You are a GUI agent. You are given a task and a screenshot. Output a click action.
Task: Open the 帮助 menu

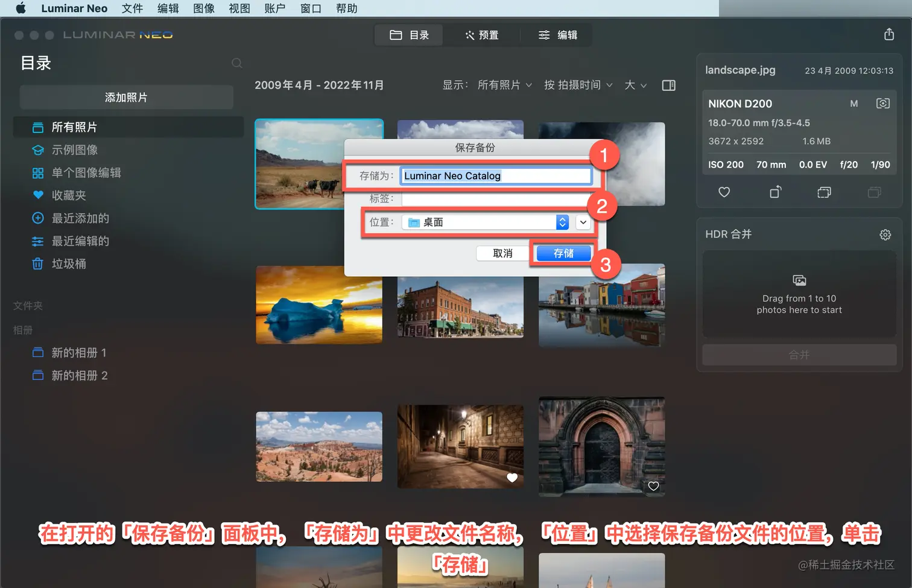click(347, 8)
